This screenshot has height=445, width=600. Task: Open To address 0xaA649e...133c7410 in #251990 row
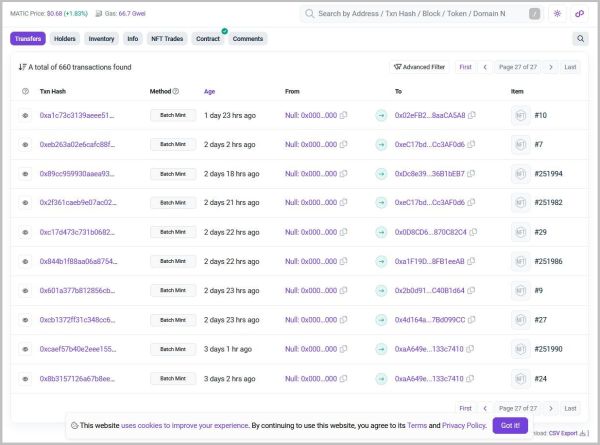[429, 349]
